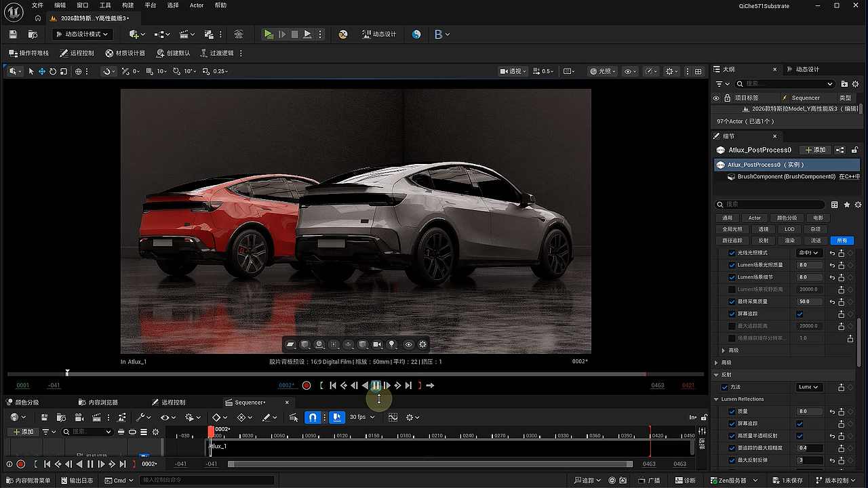Click the save current level icon

click(13, 35)
